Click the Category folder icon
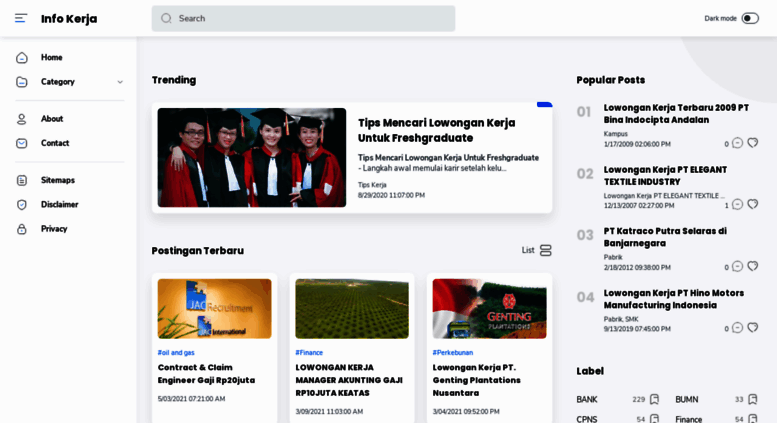777x423 pixels. coord(22,82)
